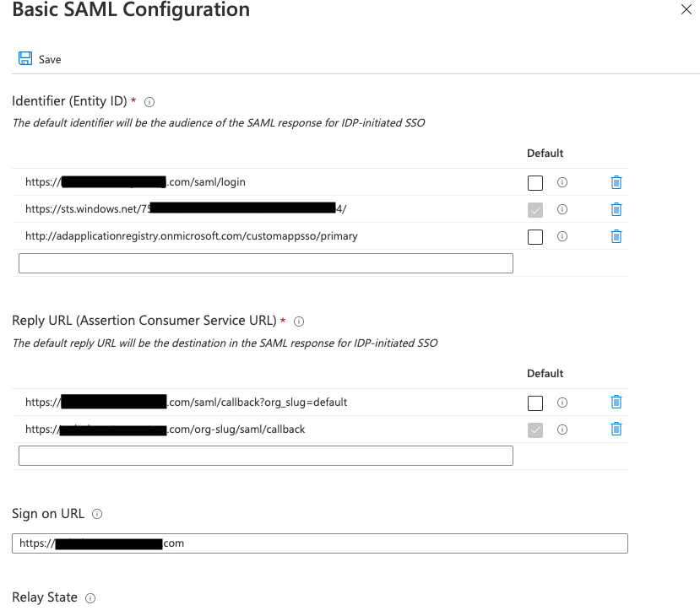Delete the sts.windows.net identifier entry

(616, 209)
